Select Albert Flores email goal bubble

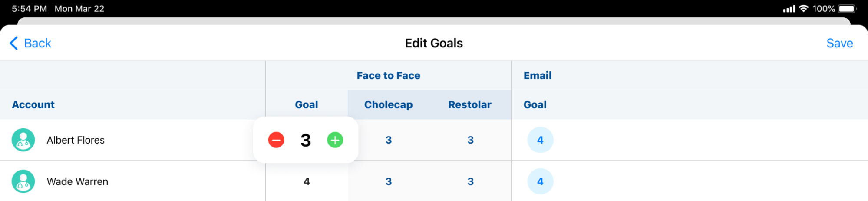click(x=540, y=140)
